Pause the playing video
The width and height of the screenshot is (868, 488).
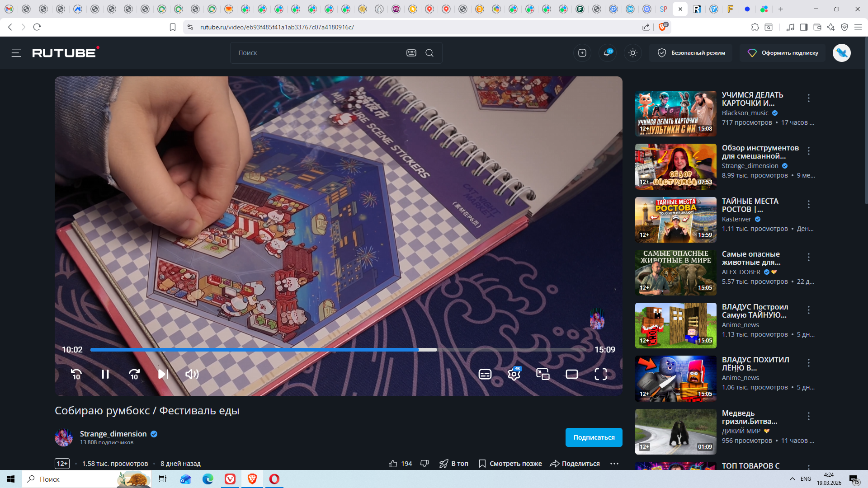click(105, 374)
